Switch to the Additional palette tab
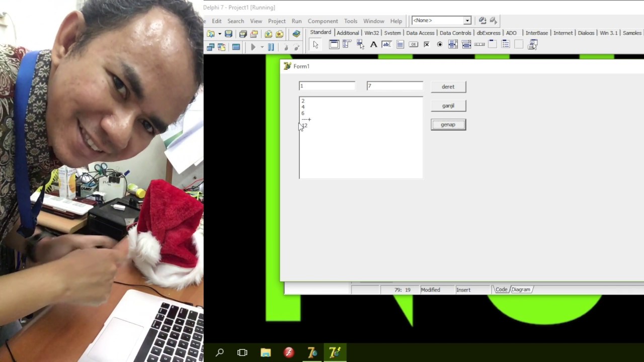644x362 pixels. 348,33
